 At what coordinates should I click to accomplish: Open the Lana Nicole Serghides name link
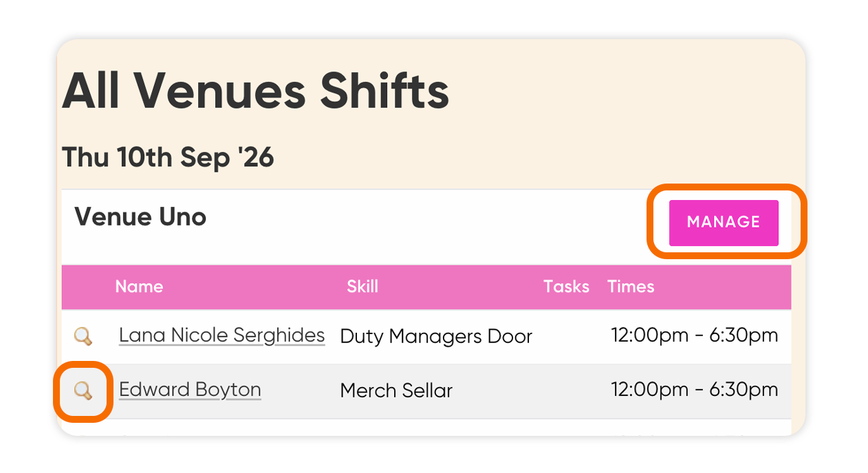[221, 335]
